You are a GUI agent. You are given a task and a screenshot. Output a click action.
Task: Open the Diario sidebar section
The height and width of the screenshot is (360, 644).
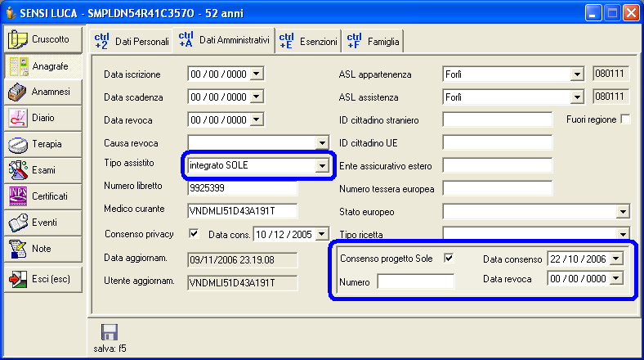[x=43, y=118]
